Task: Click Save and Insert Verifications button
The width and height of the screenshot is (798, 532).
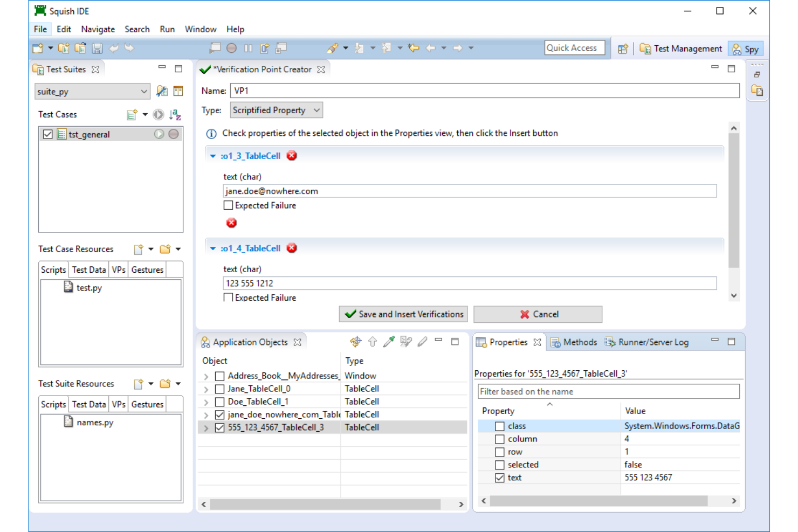Action: point(403,314)
